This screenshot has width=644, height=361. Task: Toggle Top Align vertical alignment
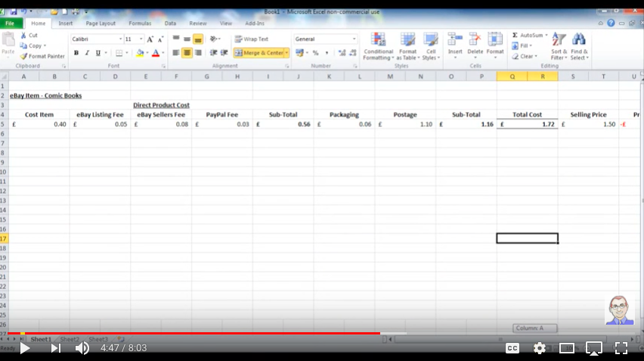coord(176,39)
